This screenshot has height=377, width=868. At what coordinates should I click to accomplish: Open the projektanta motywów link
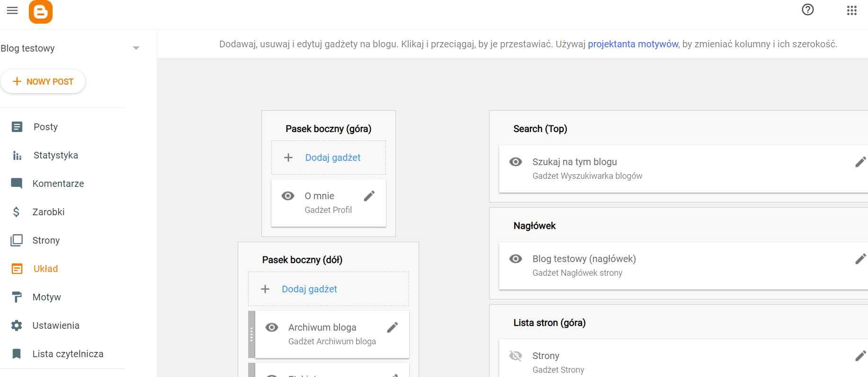(633, 44)
